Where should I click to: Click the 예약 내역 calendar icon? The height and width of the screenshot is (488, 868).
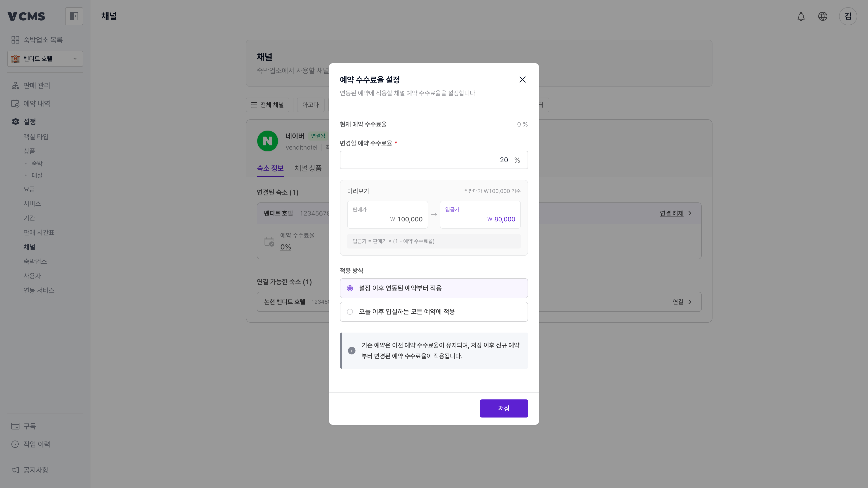[x=15, y=103]
